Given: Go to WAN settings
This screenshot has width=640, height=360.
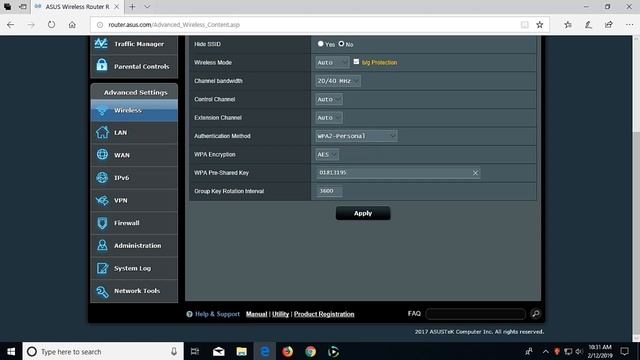Looking at the screenshot, I should click(134, 155).
